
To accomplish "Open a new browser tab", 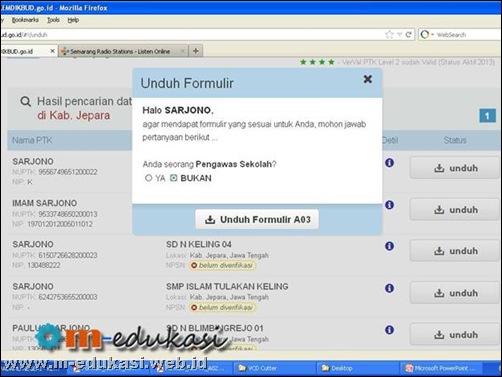I will point(196,51).
